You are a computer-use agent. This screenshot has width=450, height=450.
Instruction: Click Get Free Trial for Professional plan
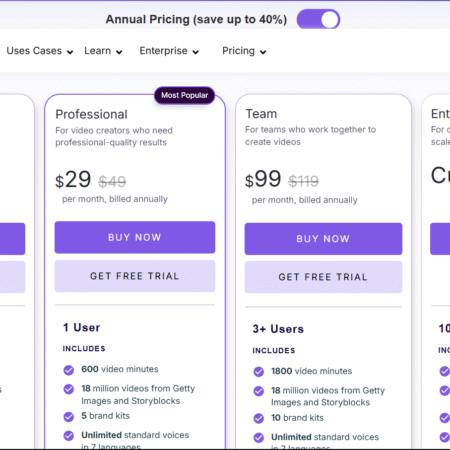[135, 276]
